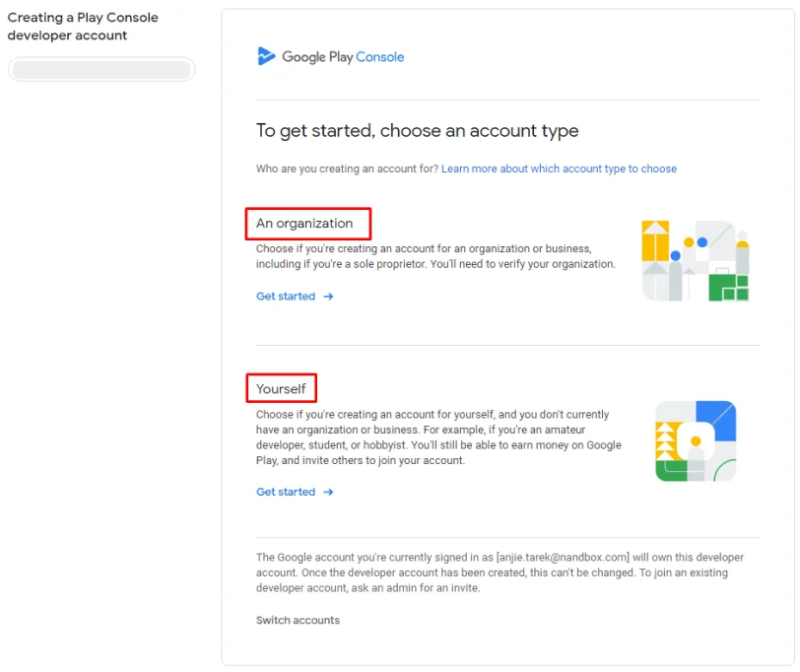This screenshot has width=800, height=672.
Task: Click the signed-in Google account notice paragraph
Action: (500, 572)
